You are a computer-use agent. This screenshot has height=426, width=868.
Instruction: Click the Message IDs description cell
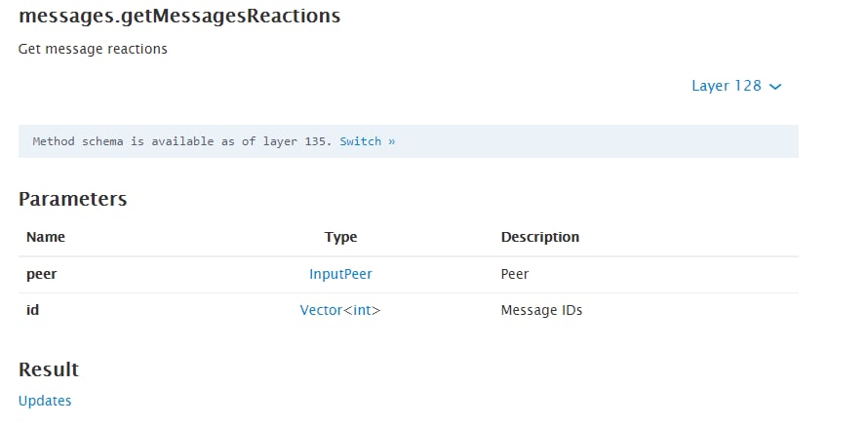541,311
